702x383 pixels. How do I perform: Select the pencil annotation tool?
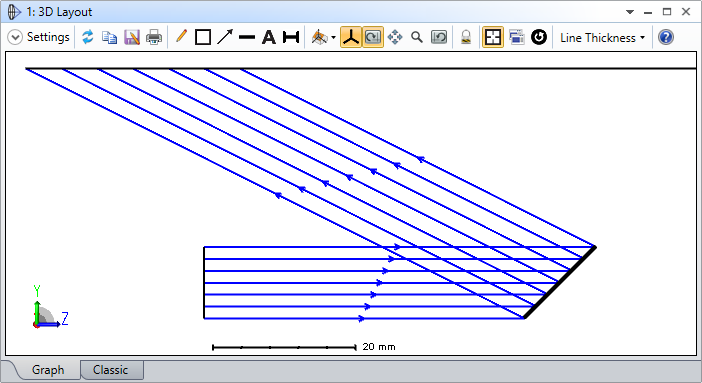pos(181,36)
